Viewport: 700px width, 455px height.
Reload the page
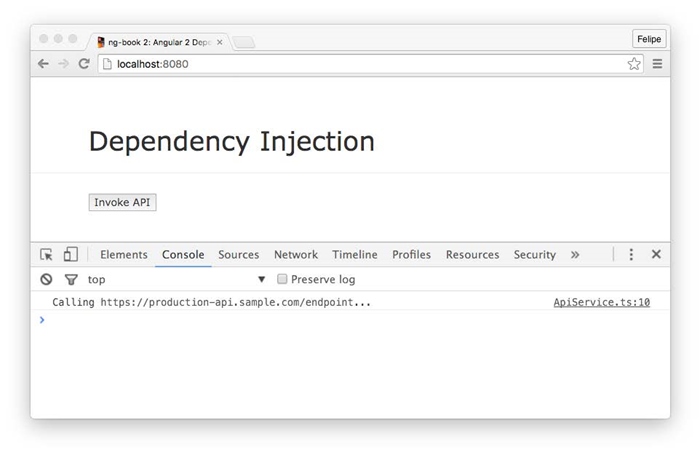pyautogui.click(x=84, y=64)
